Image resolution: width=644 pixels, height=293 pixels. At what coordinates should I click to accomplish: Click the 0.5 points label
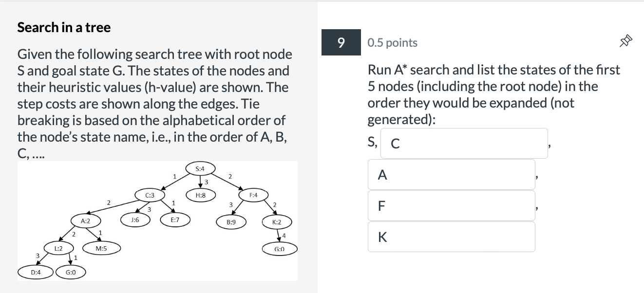(392, 43)
